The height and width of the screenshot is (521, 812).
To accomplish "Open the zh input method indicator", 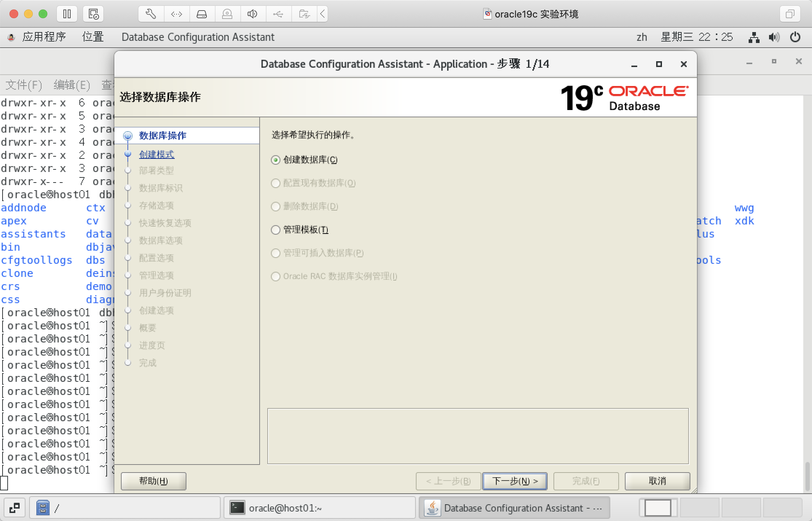I will pos(642,37).
